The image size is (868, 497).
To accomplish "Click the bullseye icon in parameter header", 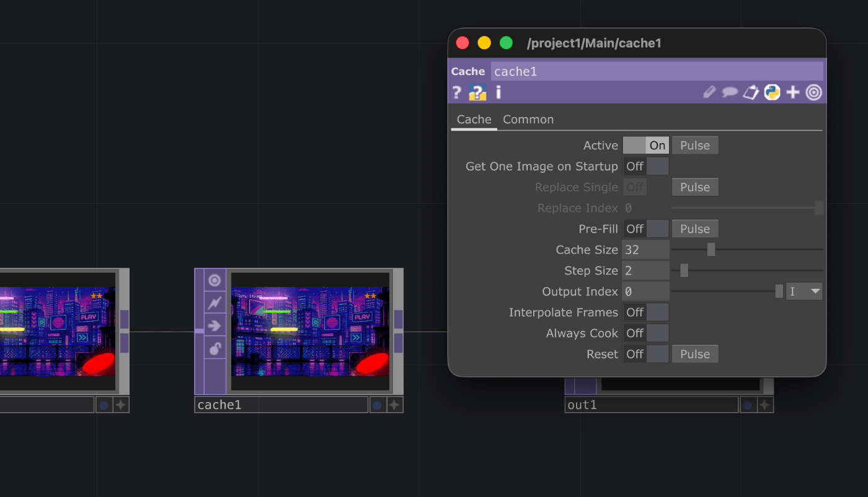I will tap(813, 92).
